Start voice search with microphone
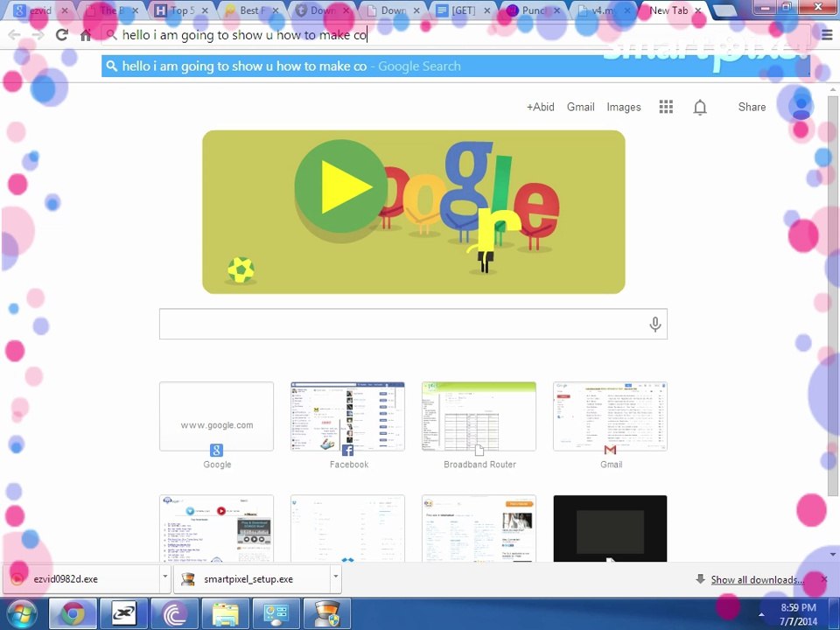 654,324
